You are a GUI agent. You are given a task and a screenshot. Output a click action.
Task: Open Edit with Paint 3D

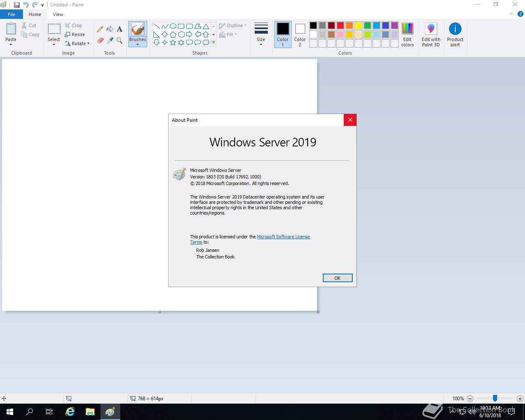point(431,34)
